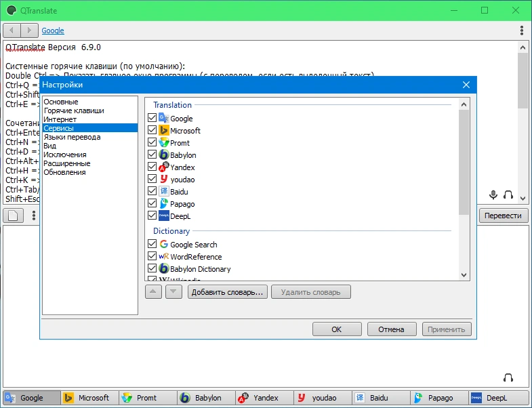Screen dimensions: 532x408
Task: Click the Yandex icon in services list
Action: click(x=163, y=167)
